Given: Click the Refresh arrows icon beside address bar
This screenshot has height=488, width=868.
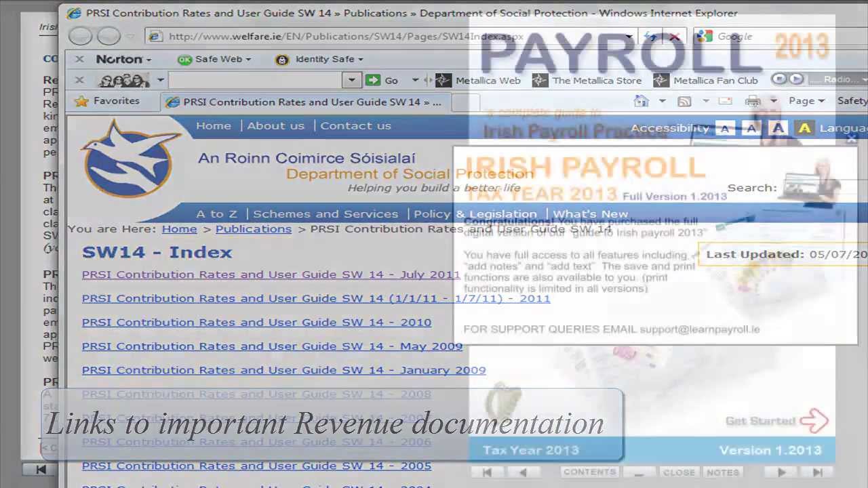Looking at the screenshot, I should [651, 37].
